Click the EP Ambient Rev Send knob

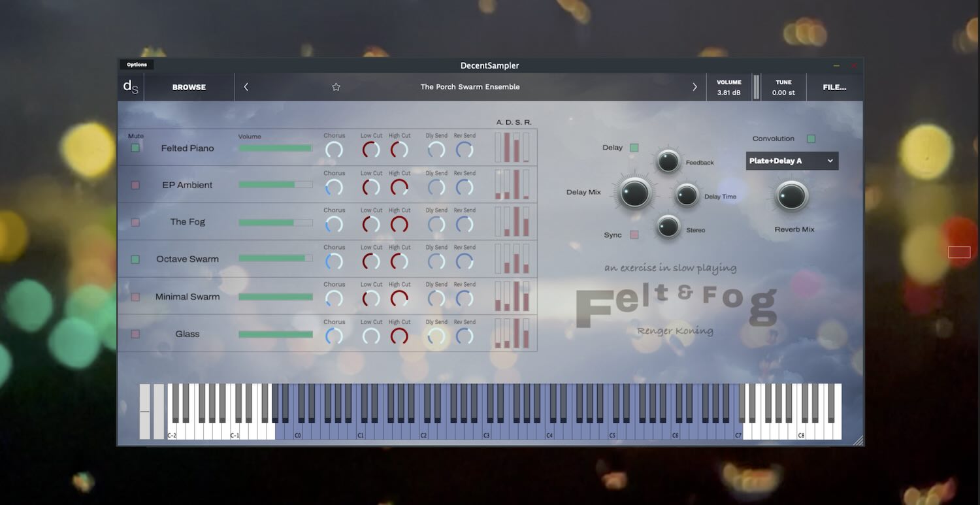pos(465,187)
